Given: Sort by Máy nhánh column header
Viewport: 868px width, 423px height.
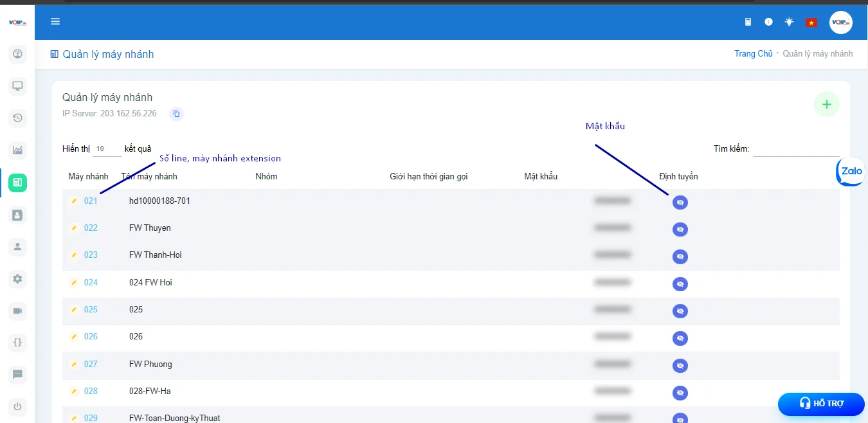Looking at the screenshot, I should pos(88,177).
